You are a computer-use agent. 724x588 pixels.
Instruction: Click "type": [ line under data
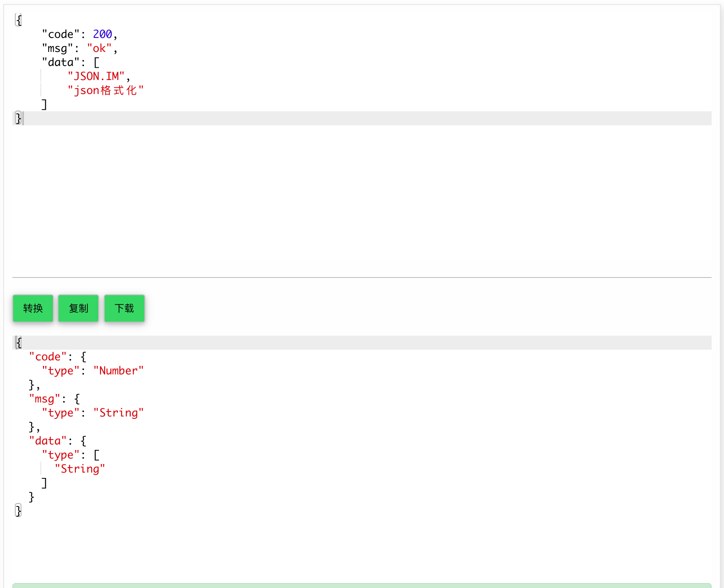71,455
